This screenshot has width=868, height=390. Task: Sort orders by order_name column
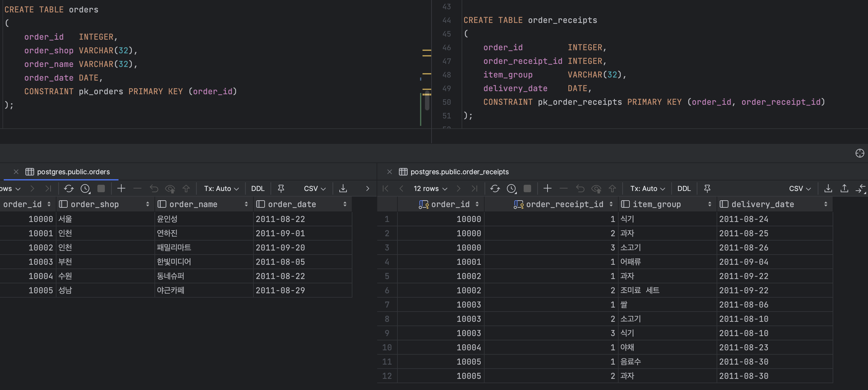pos(246,204)
